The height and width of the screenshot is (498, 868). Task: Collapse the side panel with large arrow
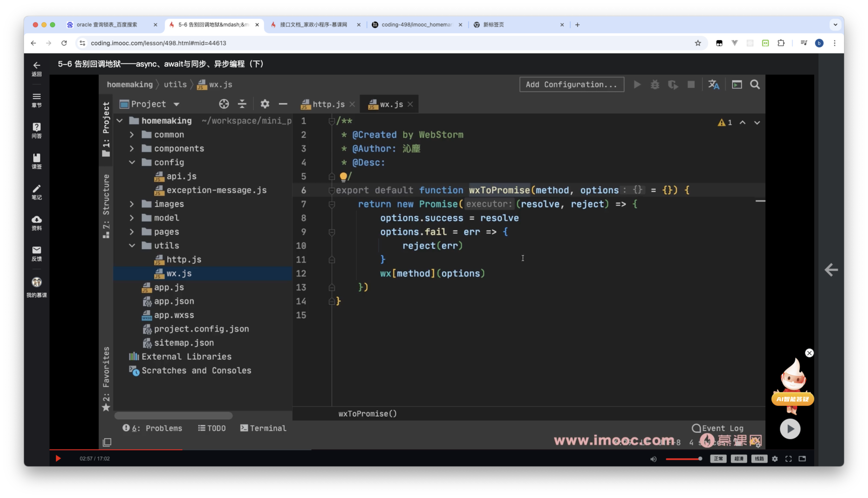click(831, 270)
